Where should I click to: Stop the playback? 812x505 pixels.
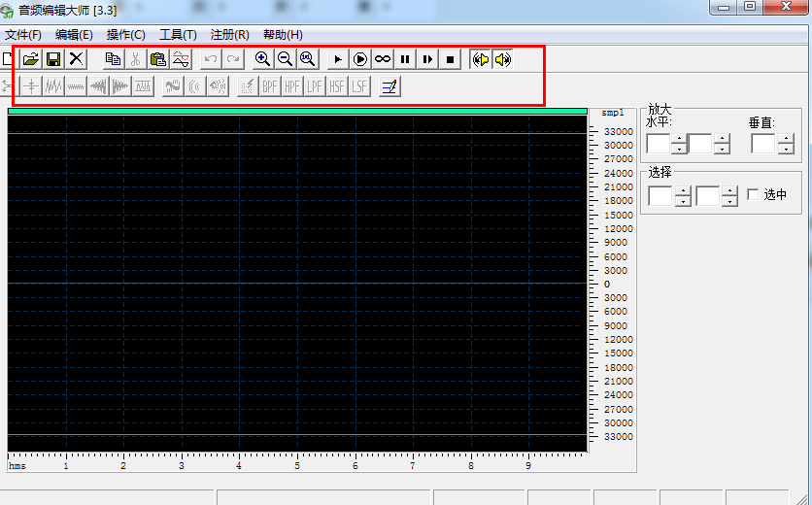click(450, 59)
